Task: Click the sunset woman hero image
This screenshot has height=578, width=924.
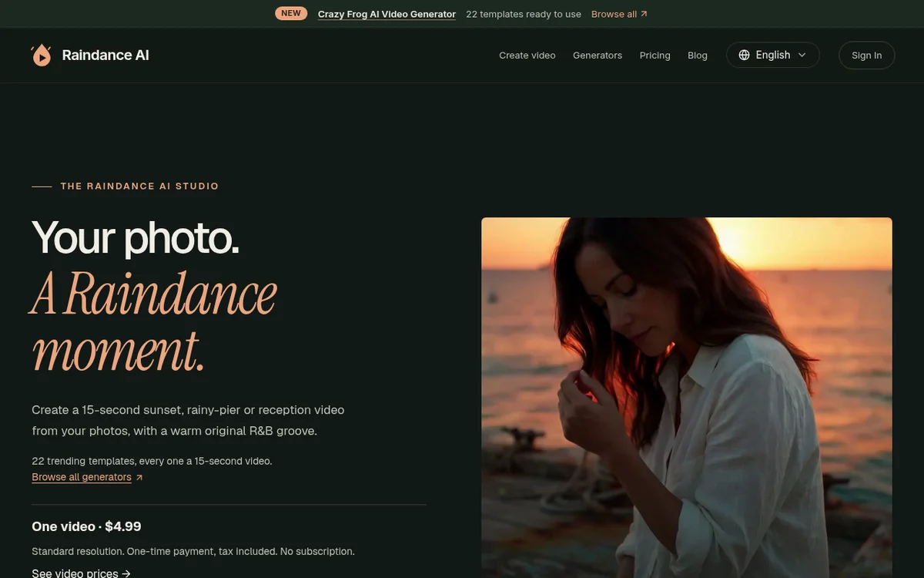Action: tap(687, 398)
